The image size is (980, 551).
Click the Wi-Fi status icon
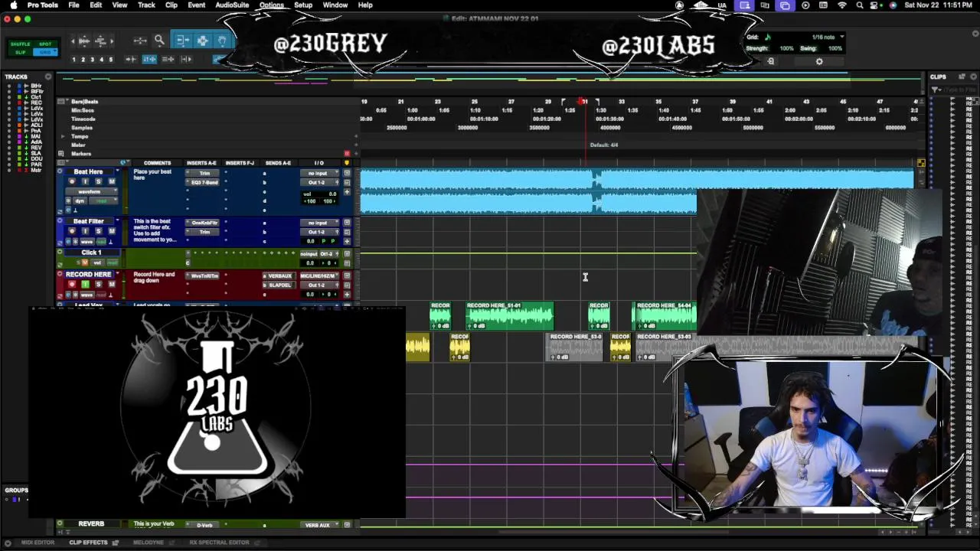[842, 5]
